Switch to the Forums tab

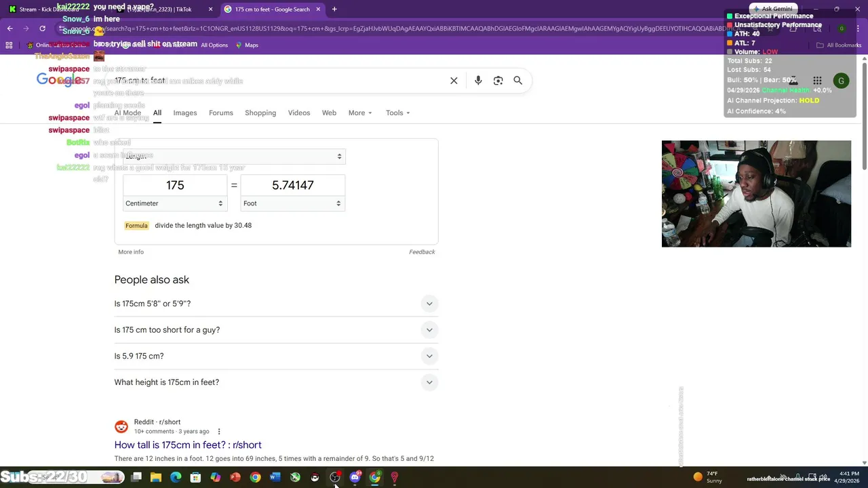221,113
